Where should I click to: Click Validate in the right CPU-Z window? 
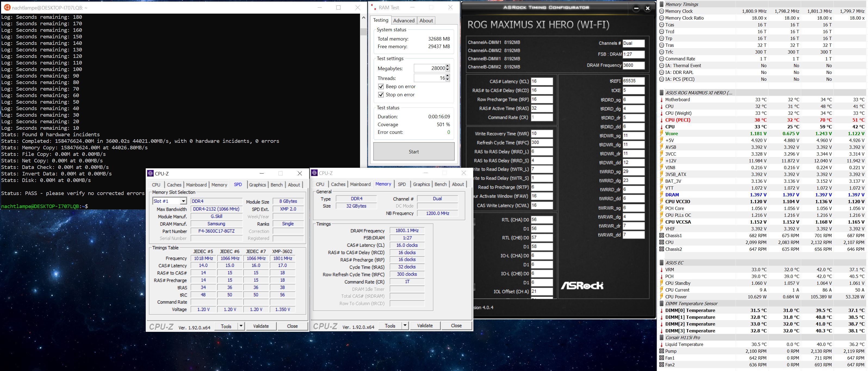coord(425,326)
